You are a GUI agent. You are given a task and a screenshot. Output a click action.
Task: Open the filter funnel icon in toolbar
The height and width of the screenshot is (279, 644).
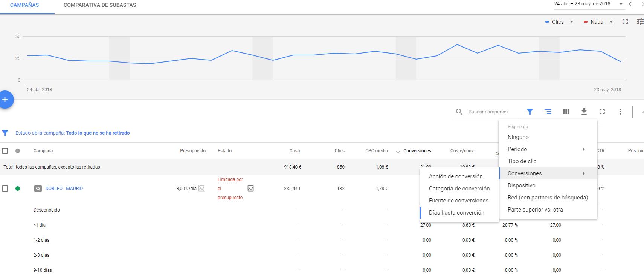pyautogui.click(x=530, y=112)
